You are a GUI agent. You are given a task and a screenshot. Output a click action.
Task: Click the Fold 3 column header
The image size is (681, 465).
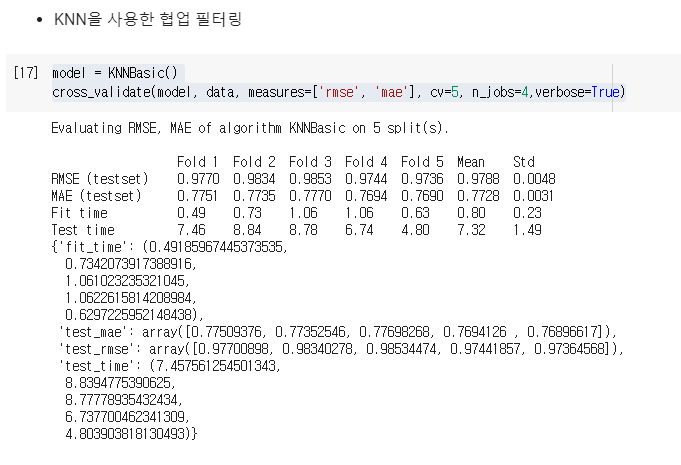pyautogui.click(x=310, y=162)
